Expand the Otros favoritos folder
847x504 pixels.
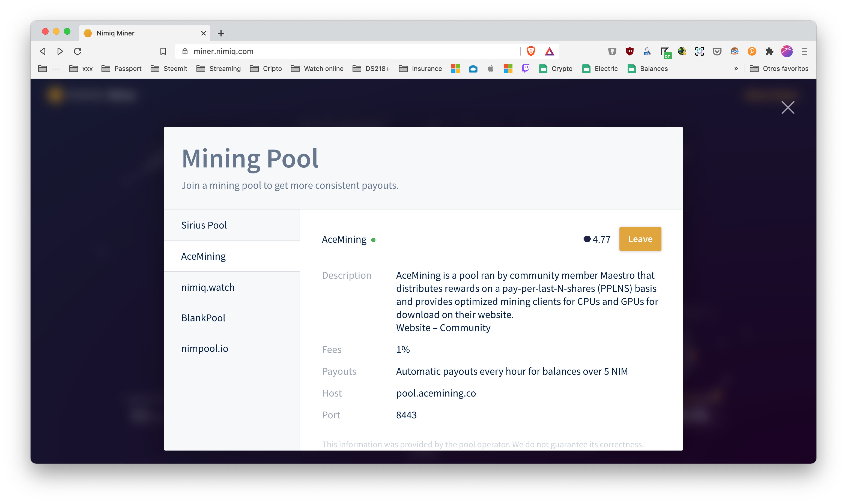pos(779,69)
